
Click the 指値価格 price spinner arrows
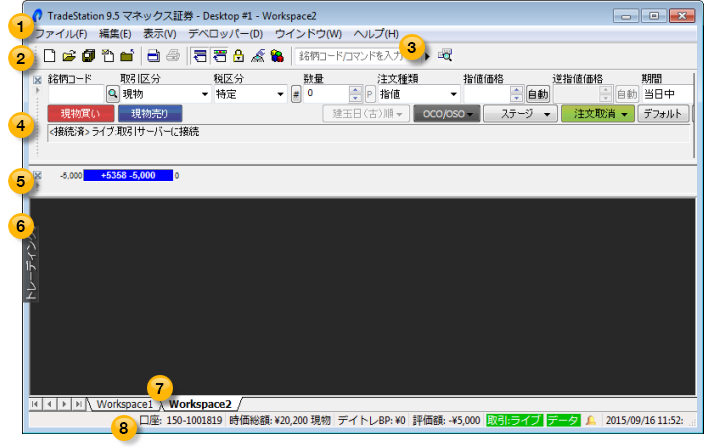(516, 94)
